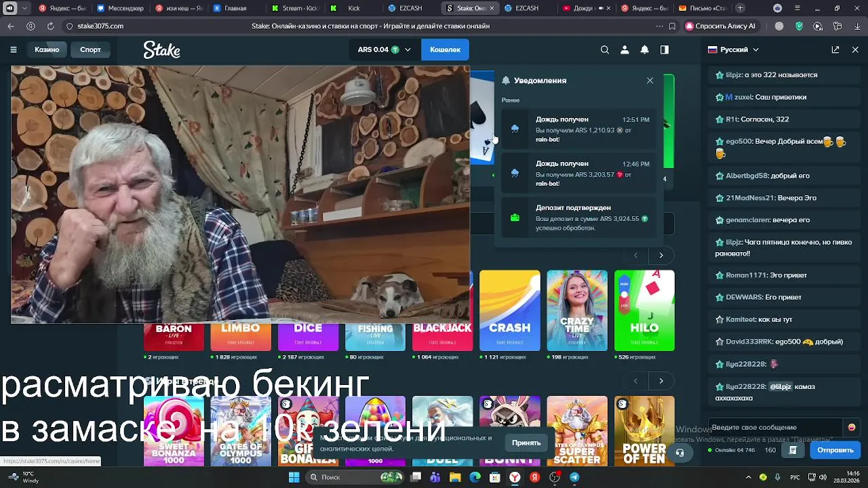Click username DEWWARS in chat

tap(744, 297)
